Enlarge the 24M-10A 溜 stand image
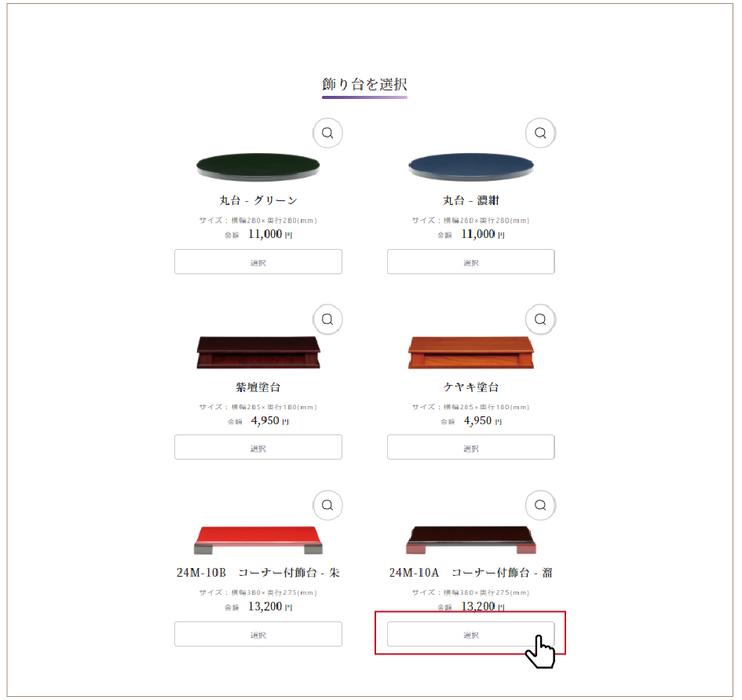The image size is (742, 700). tap(540, 505)
